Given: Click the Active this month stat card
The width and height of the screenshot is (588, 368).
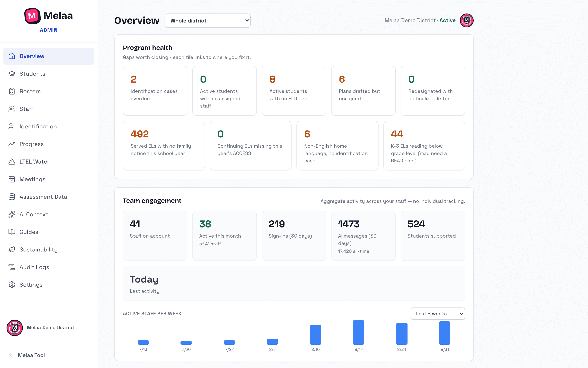Looking at the screenshot, I should (x=225, y=236).
